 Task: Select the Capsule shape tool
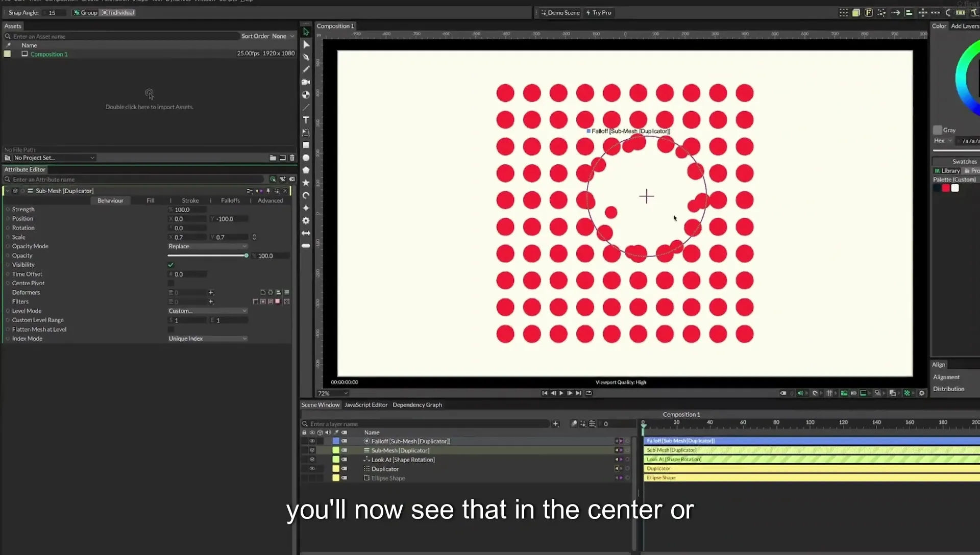(x=306, y=246)
